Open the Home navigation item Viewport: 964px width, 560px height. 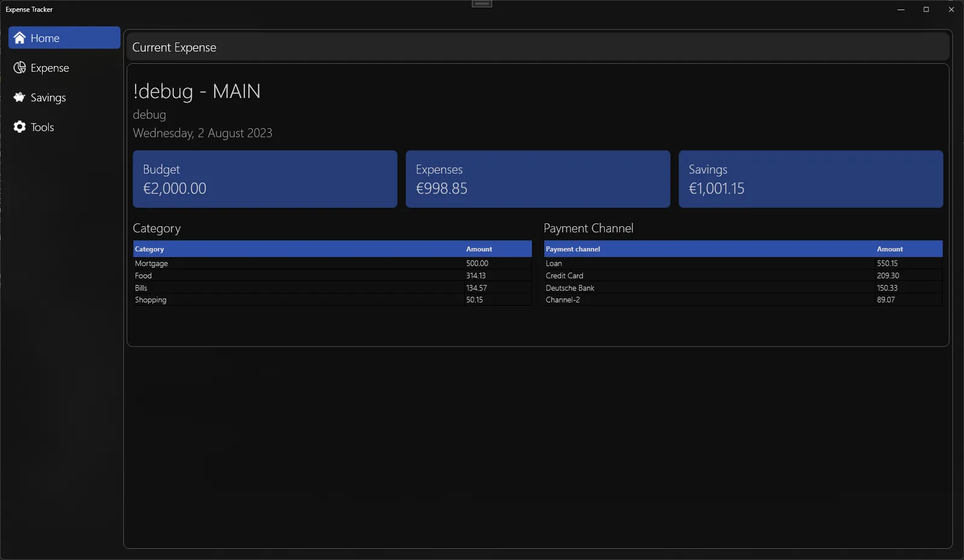click(64, 38)
